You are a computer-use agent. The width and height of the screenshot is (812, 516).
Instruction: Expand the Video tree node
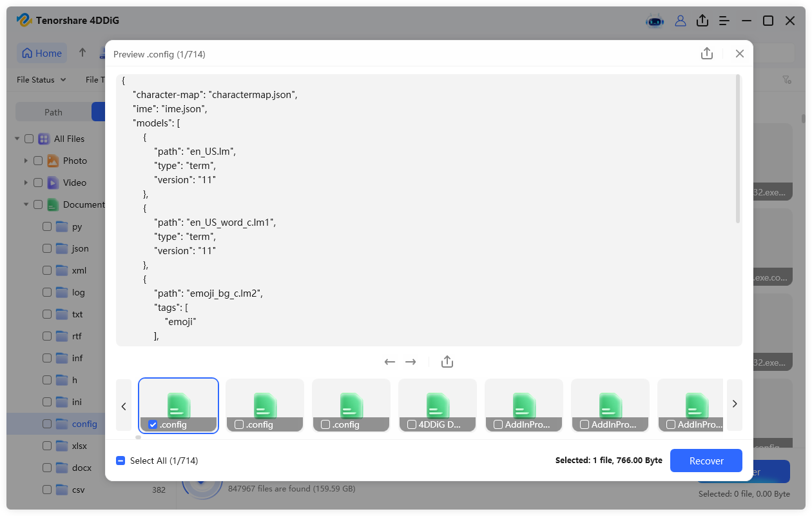coord(26,183)
